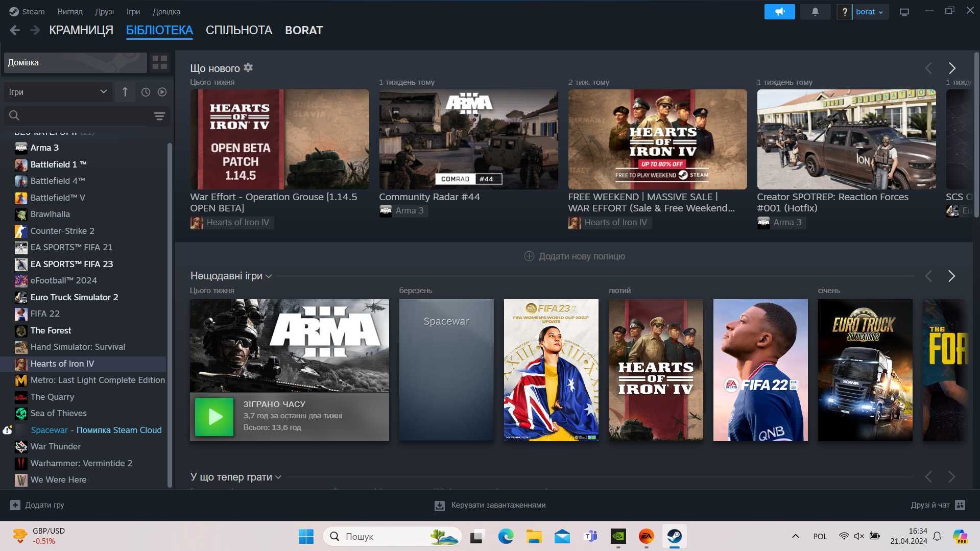Screen dimensions: 980x551
Task: Switch to Big Picture mode monitor icon
Action: (x=904, y=12)
